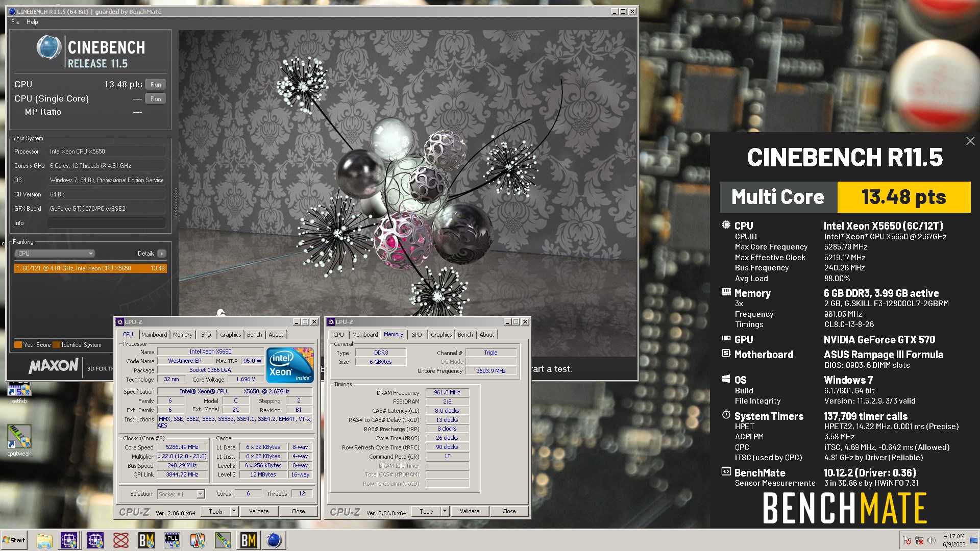Open Bench tab in right CPU-Z window
This screenshot has height=551, width=980.
coord(465,335)
